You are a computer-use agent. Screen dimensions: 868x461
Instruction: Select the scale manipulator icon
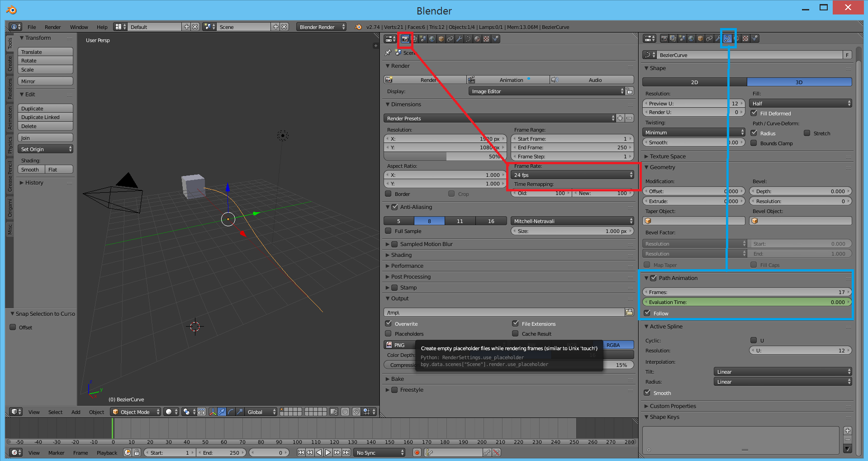(x=240, y=412)
